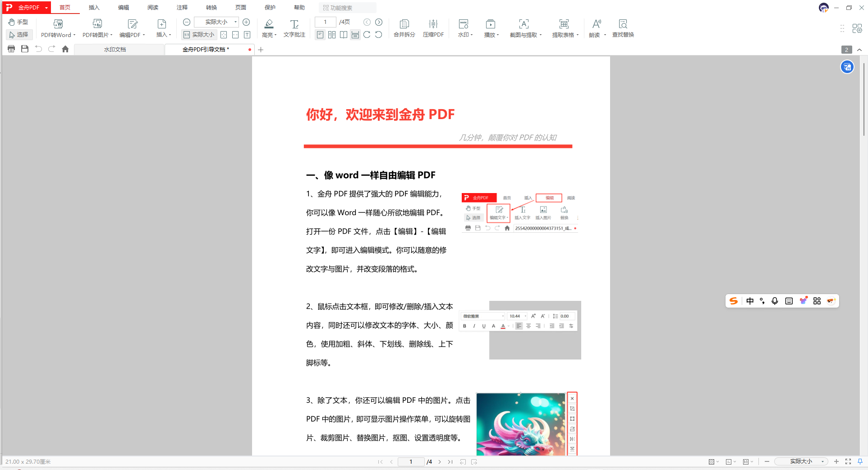Image resolution: width=868 pixels, height=470 pixels.
Task: Switch to single page view
Action: coord(320,35)
